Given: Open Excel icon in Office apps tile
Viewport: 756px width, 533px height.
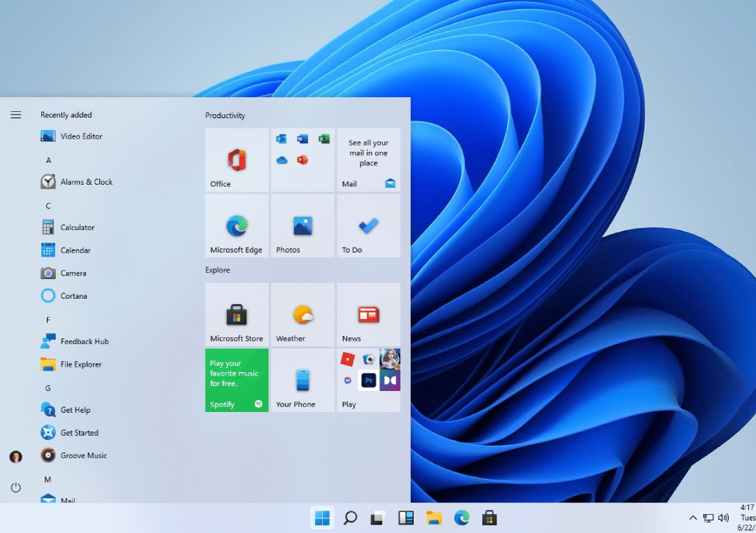Looking at the screenshot, I should [x=324, y=139].
